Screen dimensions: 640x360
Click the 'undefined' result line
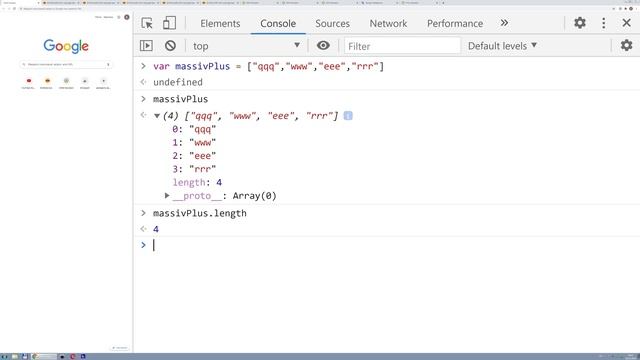pyautogui.click(x=178, y=82)
